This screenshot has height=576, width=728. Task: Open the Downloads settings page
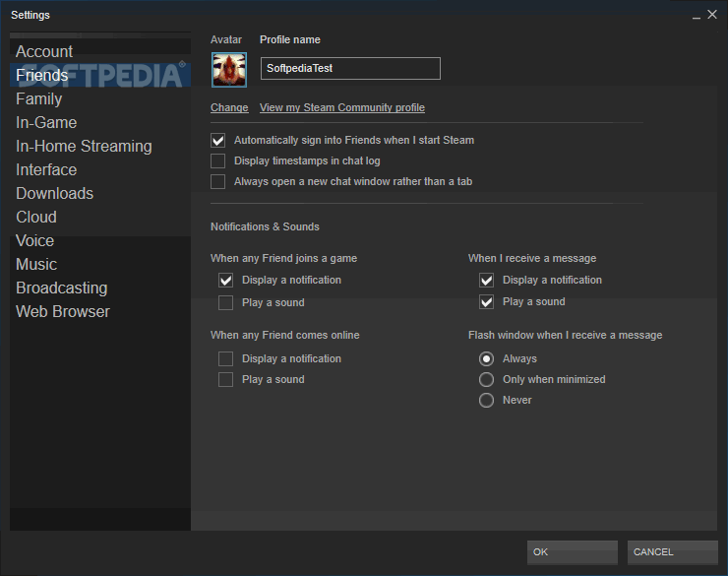(99, 194)
